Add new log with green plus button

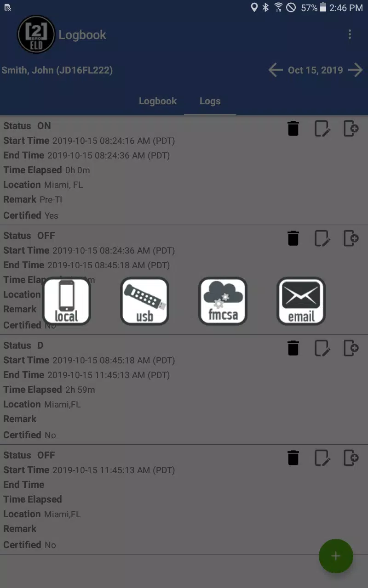click(x=336, y=556)
